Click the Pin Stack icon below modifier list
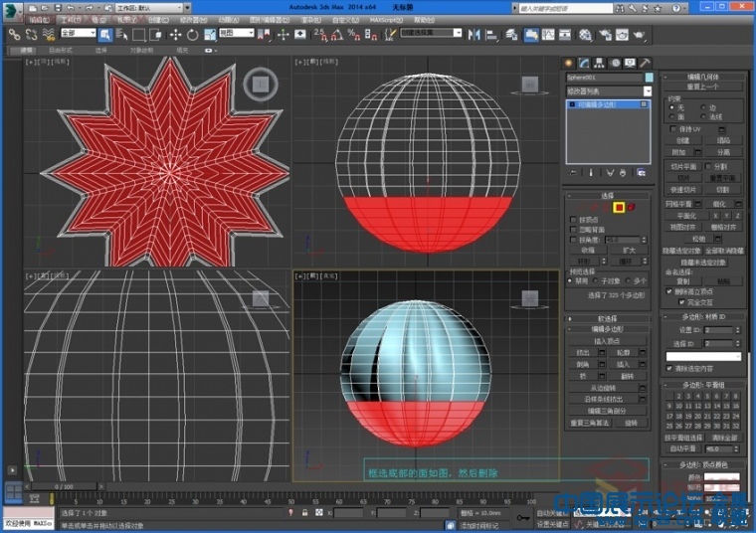Viewport: 756px width, 533px height. 573,172
